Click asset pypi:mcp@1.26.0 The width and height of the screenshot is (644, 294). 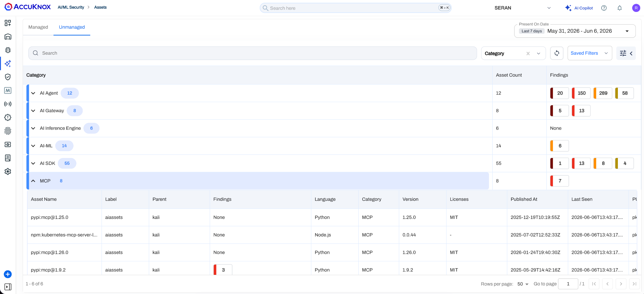point(49,253)
